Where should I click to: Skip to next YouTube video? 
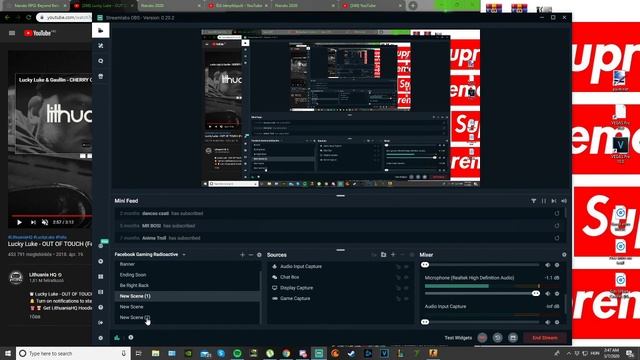(x=33, y=222)
